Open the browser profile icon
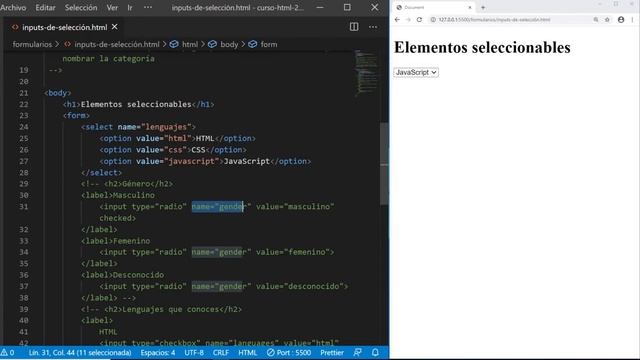640x360 pixels. click(621, 20)
